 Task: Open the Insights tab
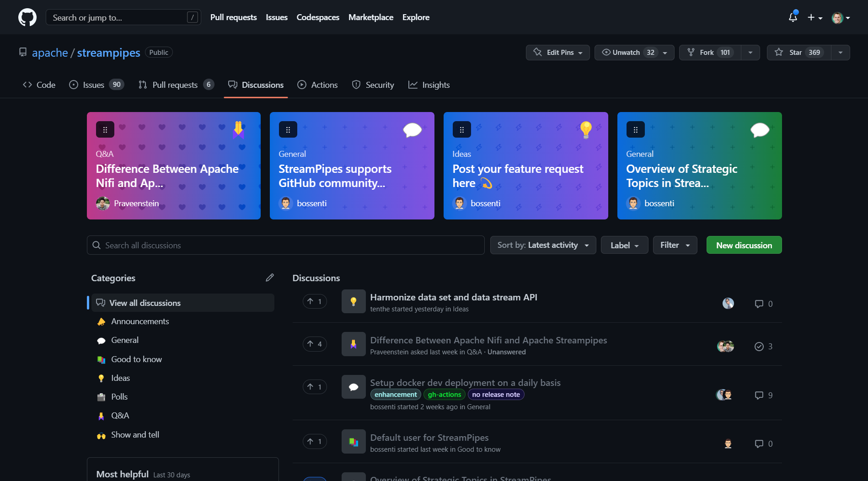point(429,85)
